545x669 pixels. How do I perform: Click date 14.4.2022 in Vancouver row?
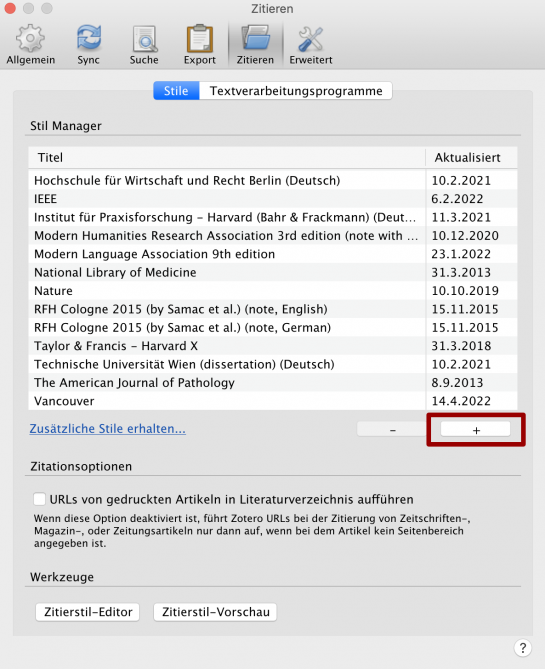(461, 401)
